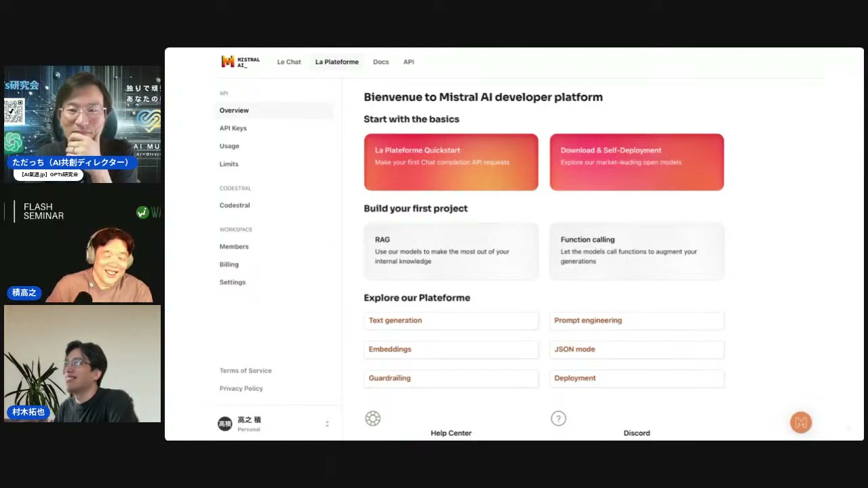Open the Prompt engineering link
Screen dimensions: 868x488
pos(637,321)
